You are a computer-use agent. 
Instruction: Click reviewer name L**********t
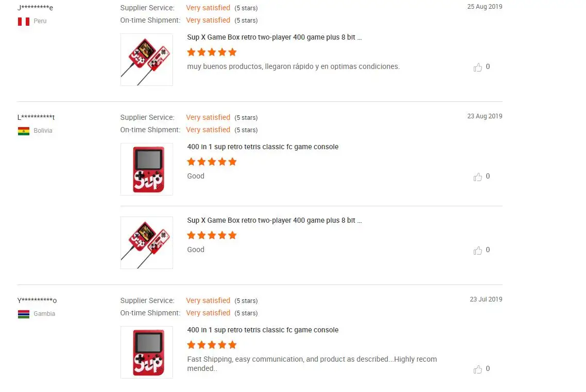coord(36,117)
